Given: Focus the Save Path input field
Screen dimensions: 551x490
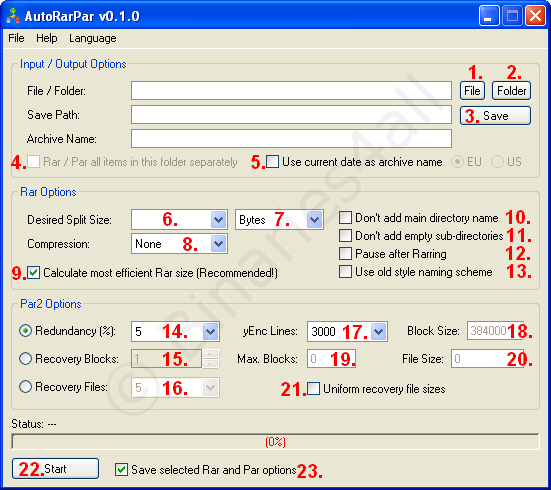Looking at the screenshot, I should pyautogui.click(x=291, y=115).
